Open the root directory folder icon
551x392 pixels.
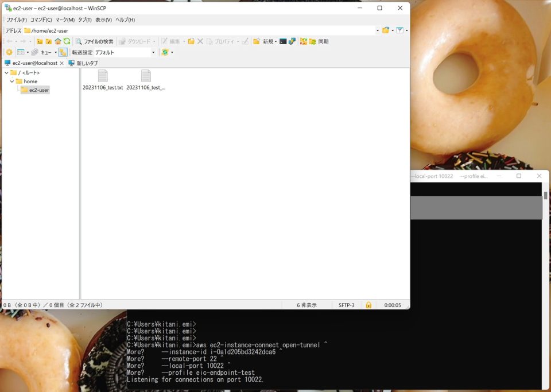(49, 41)
